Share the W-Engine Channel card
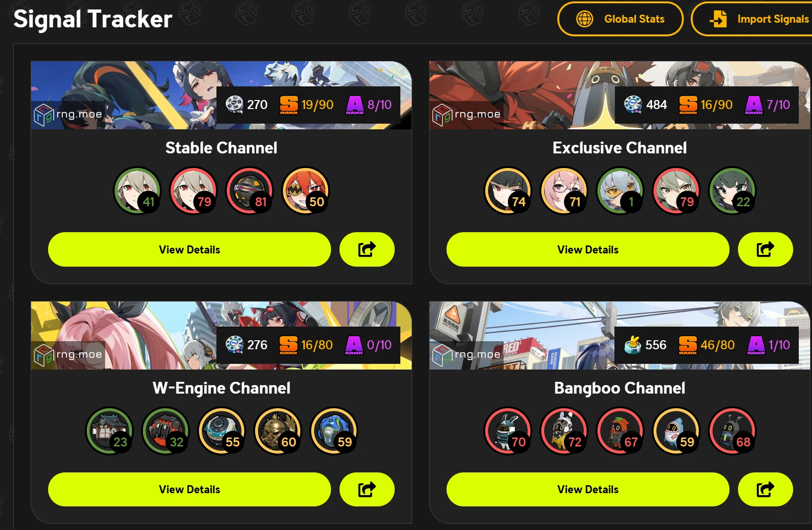The image size is (812, 530). [x=367, y=489]
